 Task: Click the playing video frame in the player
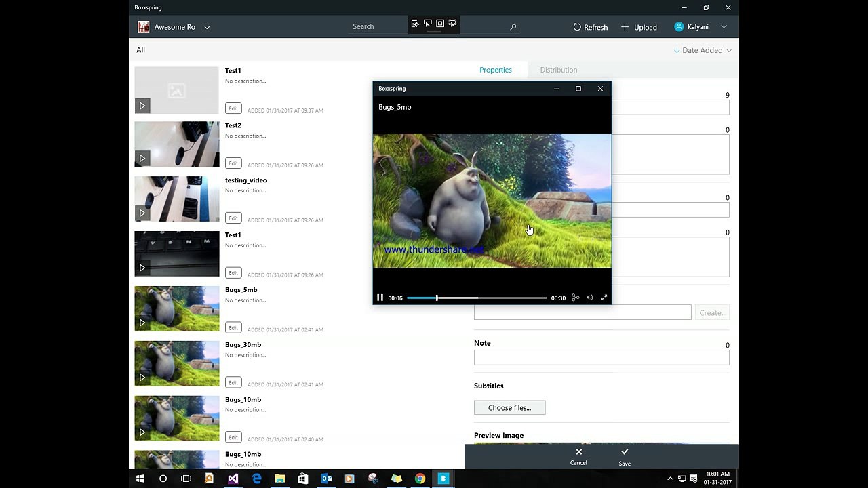pos(492,201)
